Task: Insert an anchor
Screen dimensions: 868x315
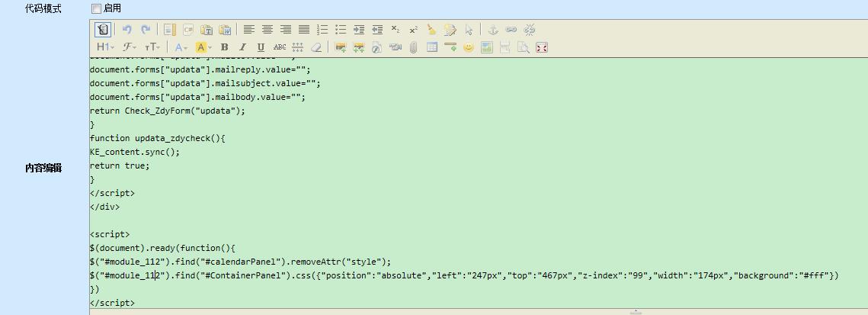Action: [x=492, y=30]
